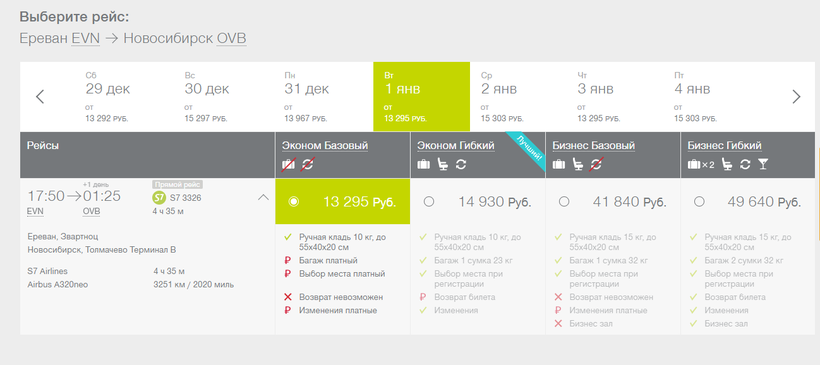
Task: Click seat icon under Бизнес Гибкий
Action: coord(727,164)
